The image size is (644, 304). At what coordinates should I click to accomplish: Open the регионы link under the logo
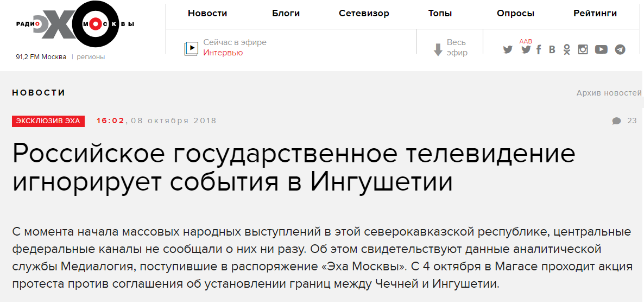click(x=91, y=57)
